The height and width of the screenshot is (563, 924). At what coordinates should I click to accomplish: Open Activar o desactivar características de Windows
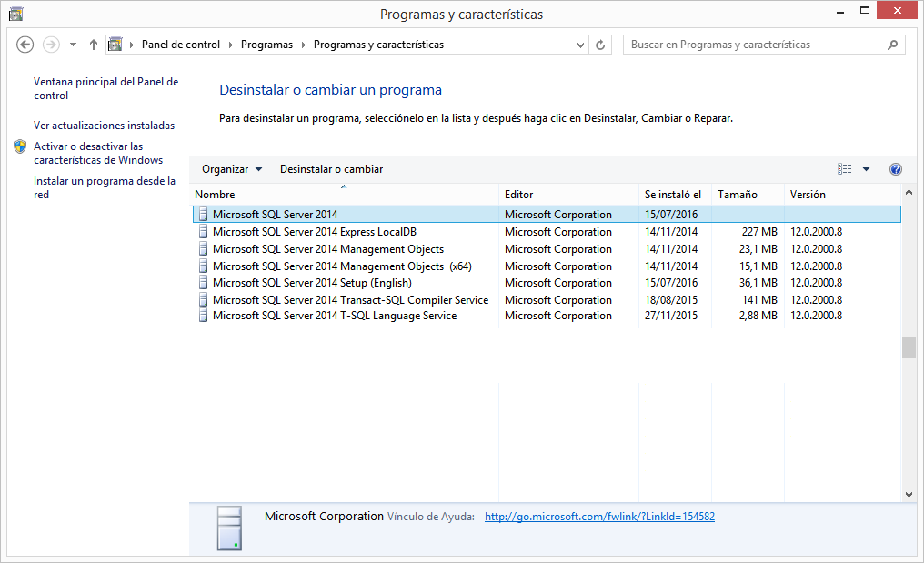tap(97, 153)
